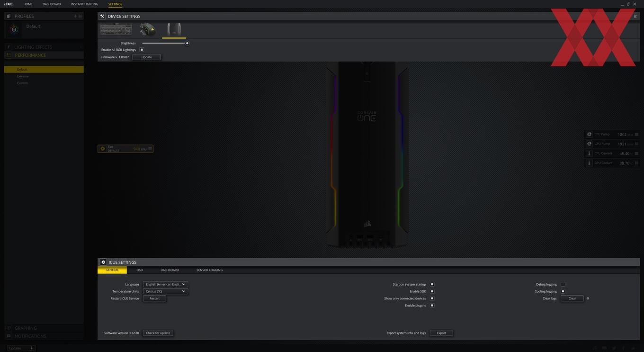Click the iCUE Settings gear icon

(x=103, y=262)
